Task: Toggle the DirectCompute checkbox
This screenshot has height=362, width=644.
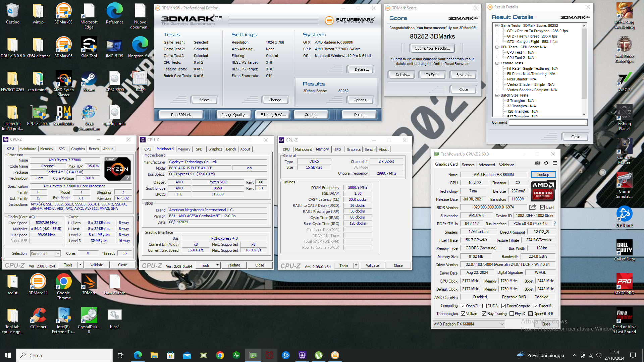Action: pyautogui.click(x=503, y=306)
